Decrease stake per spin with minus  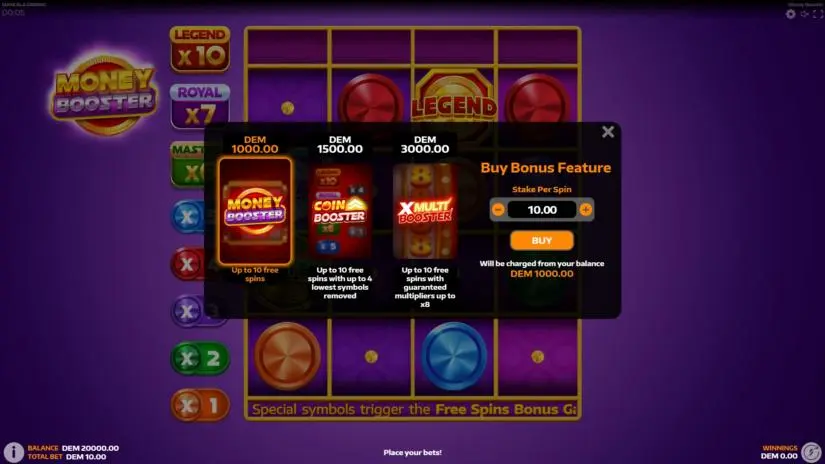[x=498, y=210]
